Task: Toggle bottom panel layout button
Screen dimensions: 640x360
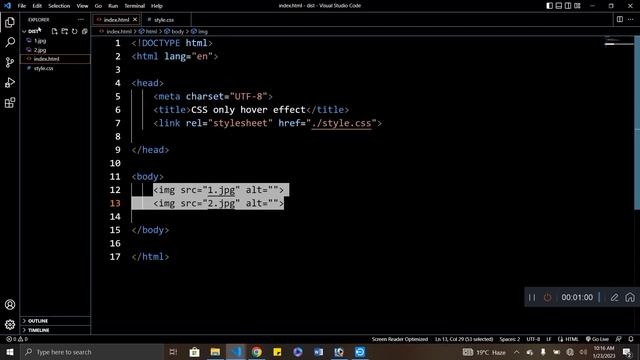Action: [559, 6]
